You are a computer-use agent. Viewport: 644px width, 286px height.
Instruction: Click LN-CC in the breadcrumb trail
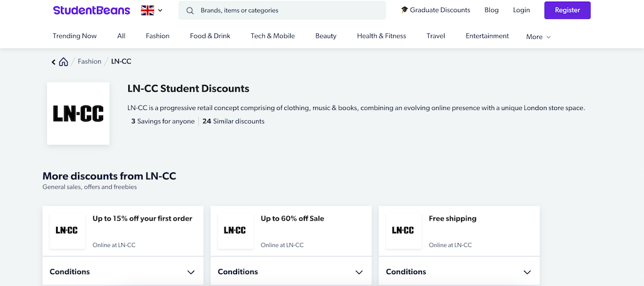point(121,62)
